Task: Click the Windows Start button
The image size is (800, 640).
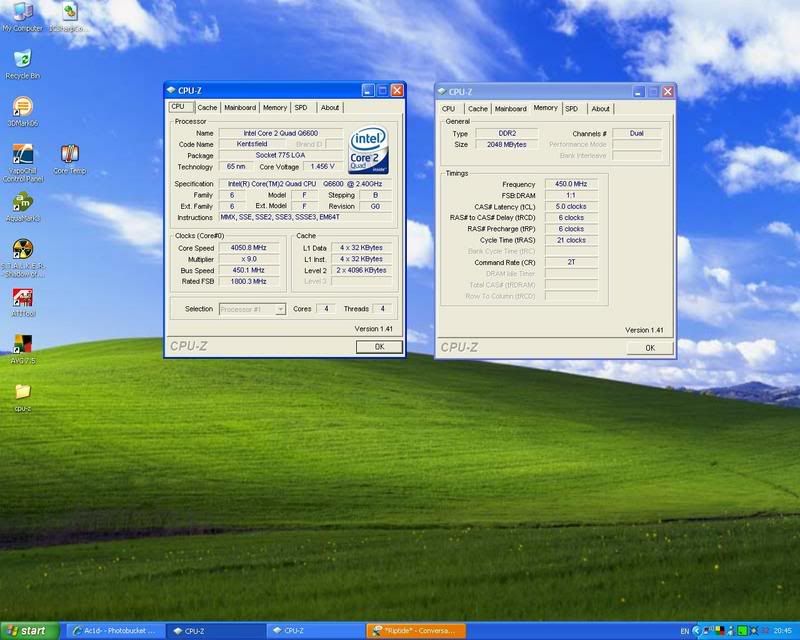Action: (x=30, y=631)
